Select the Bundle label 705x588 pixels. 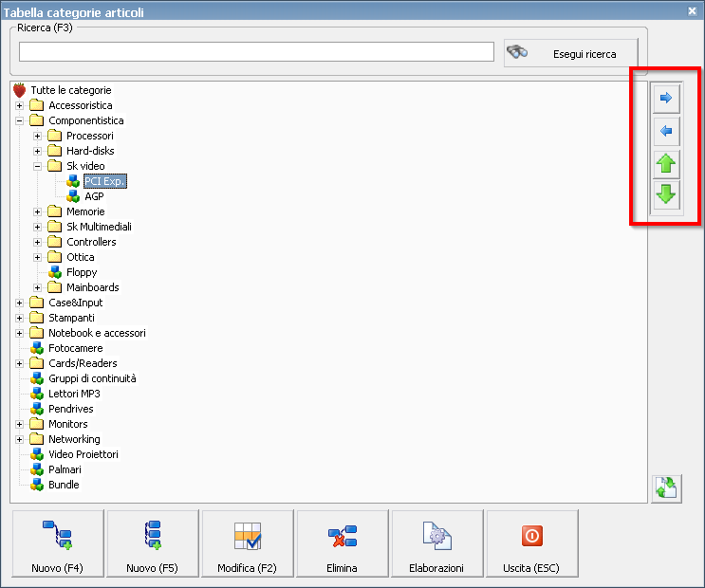tap(64, 485)
